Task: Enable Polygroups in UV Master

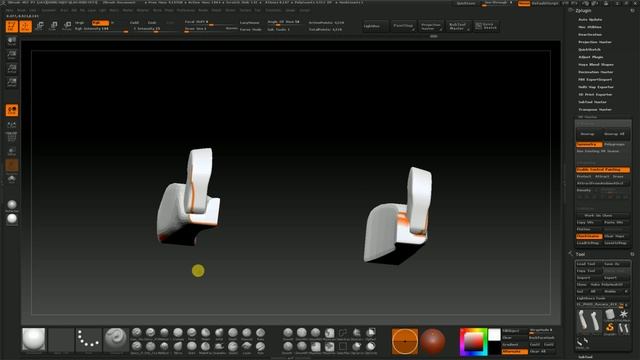Action: click(616, 144)
